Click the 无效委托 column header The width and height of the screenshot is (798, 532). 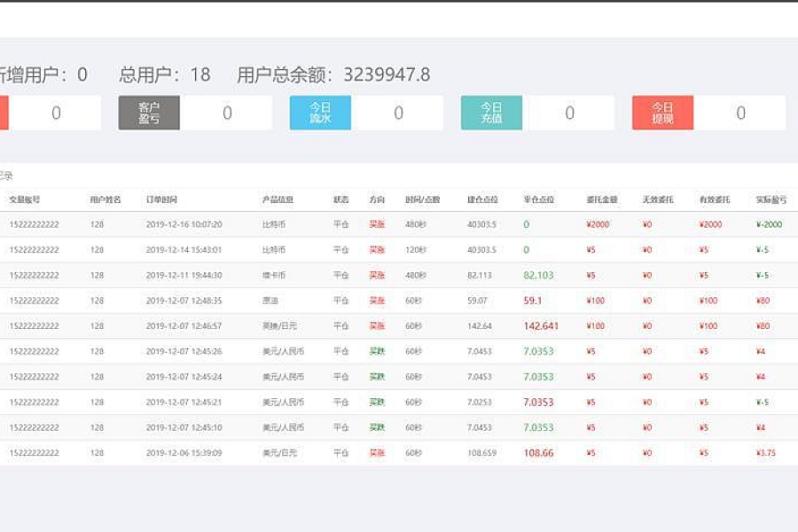pos(658,199)
